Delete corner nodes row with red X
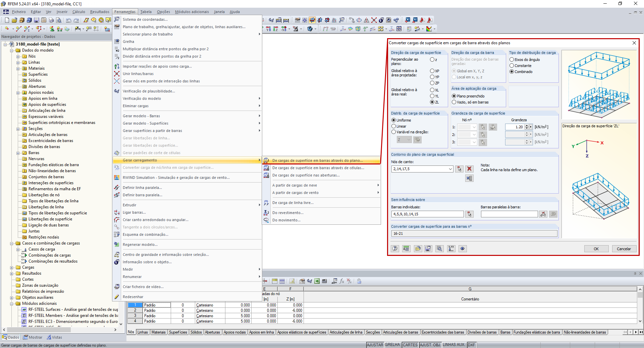This screenshot has height=348, width=644. coord(469,169)
